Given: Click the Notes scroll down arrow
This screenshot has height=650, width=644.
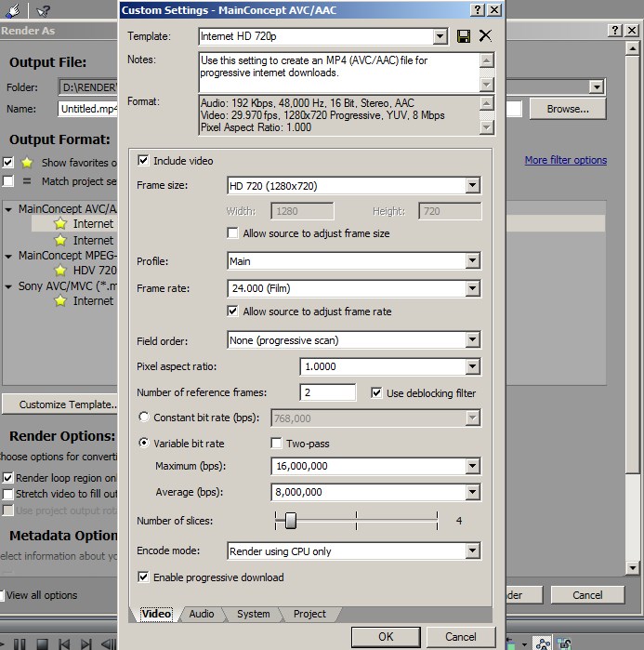Looking at the screenshot, I should click(x=487, y=85).
